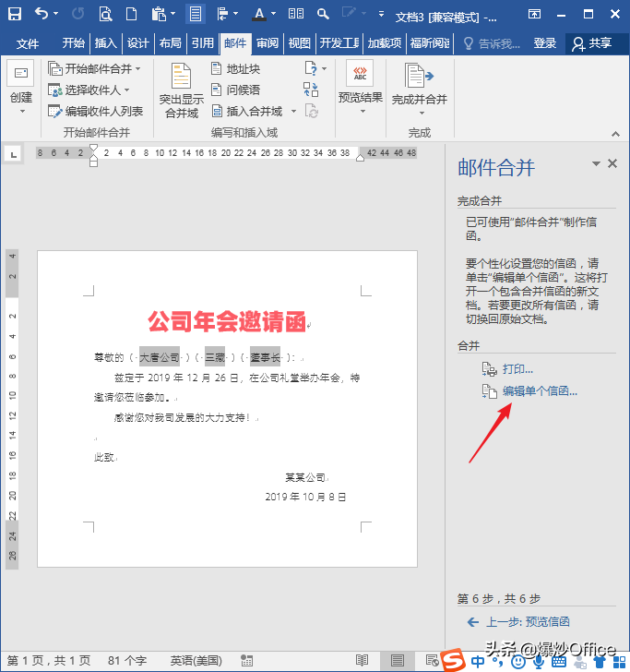
Task: Switch to the 审阅 ribbon tab
Action: [267, 43]
